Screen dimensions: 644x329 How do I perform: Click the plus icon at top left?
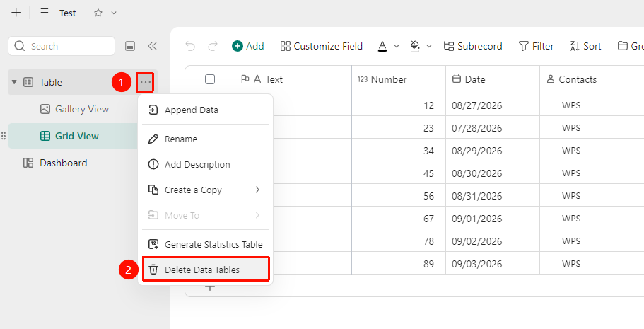pos(16,13)
